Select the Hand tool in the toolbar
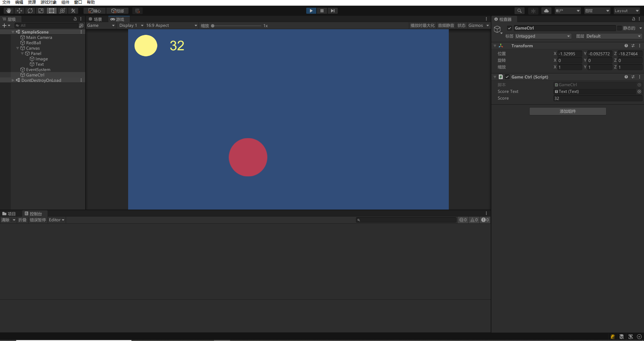644x341 pixels. (x=9, y=11)
